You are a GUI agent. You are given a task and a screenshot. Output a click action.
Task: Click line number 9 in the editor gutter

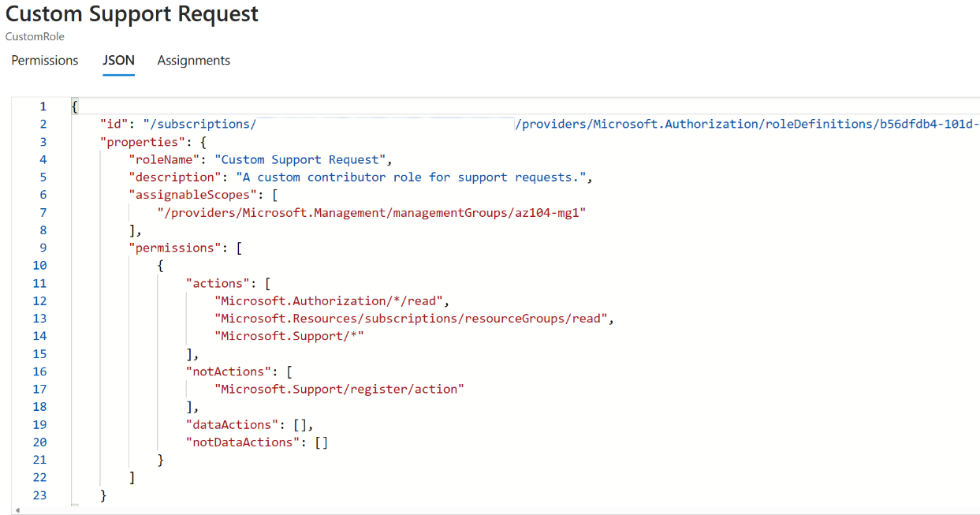[x=43, y=248]
